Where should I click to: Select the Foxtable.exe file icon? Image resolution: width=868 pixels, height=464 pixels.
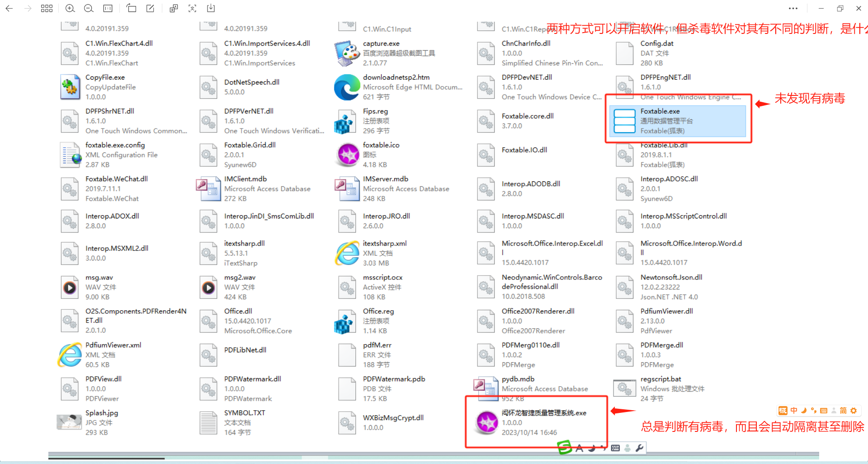(625, 121)
